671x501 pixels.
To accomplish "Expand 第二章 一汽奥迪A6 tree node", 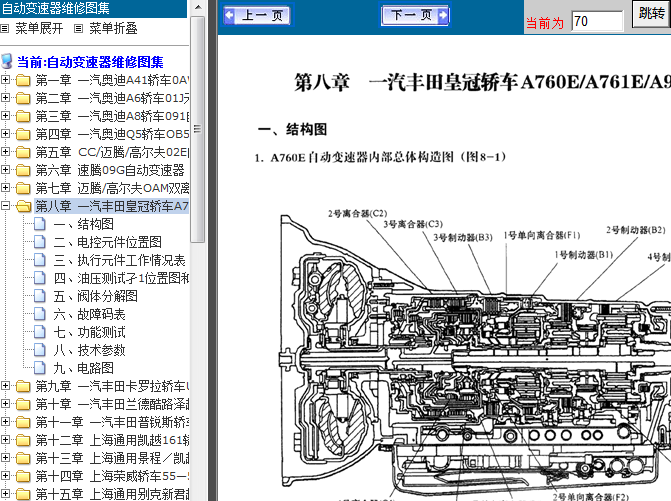I will (x=5, y=98).
